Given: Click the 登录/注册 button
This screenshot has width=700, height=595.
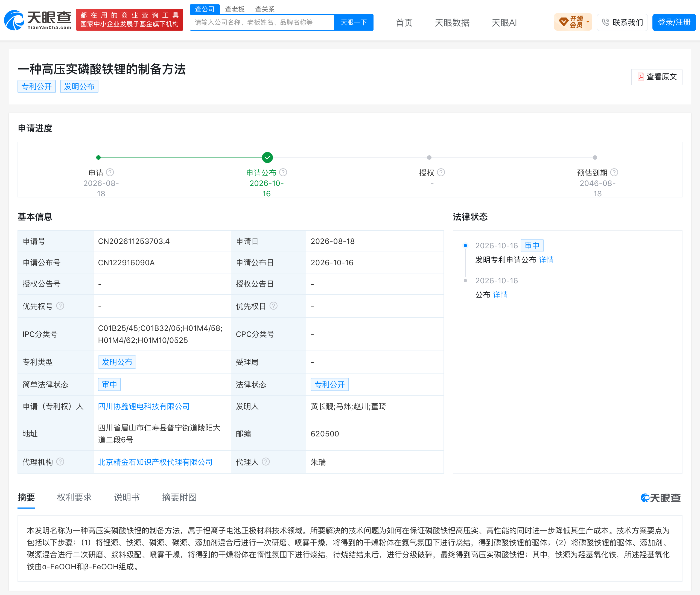Looking at the screenshot, I should [674, 22].
